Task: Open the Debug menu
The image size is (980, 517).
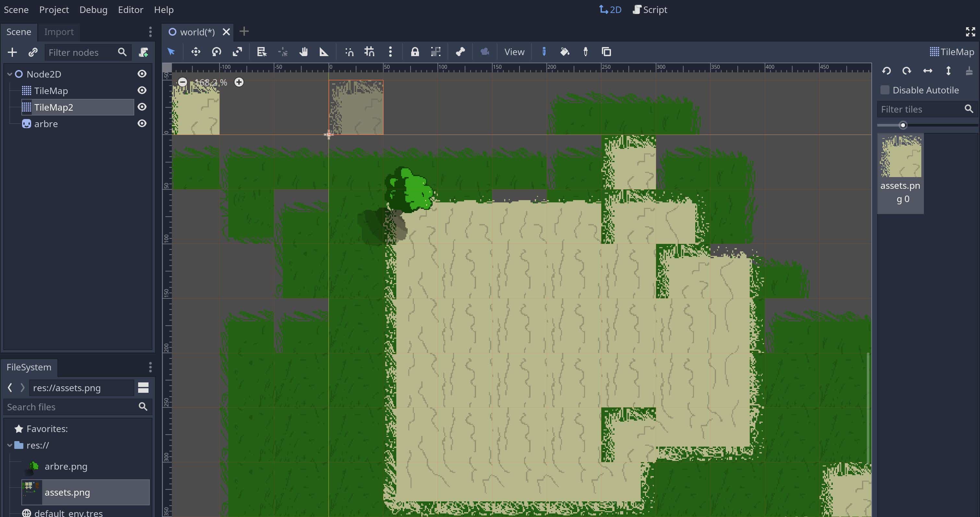Action: [93, 9]
